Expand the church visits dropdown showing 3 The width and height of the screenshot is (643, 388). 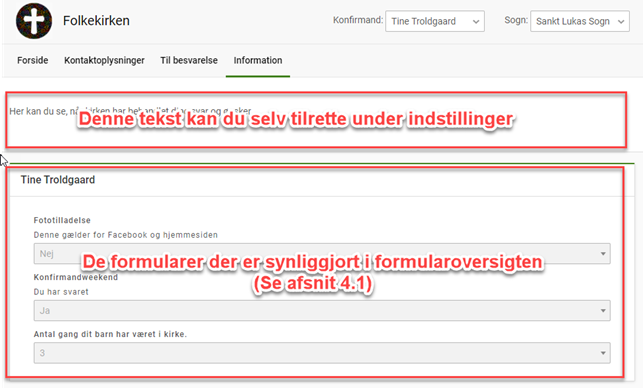coord(322,353)
